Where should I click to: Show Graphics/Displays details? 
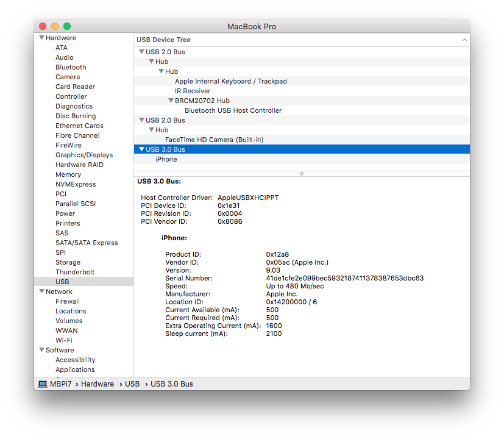(84, 155)
